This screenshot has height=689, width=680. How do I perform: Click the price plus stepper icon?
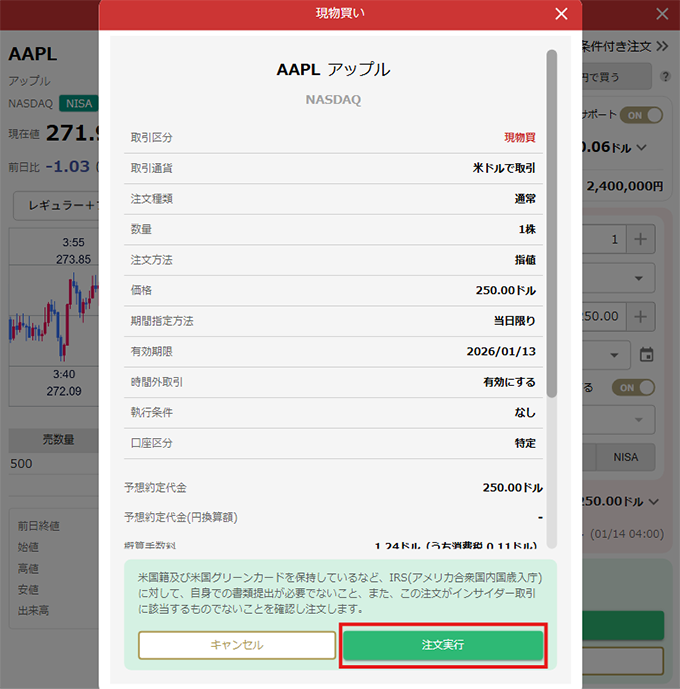(640, 316)
